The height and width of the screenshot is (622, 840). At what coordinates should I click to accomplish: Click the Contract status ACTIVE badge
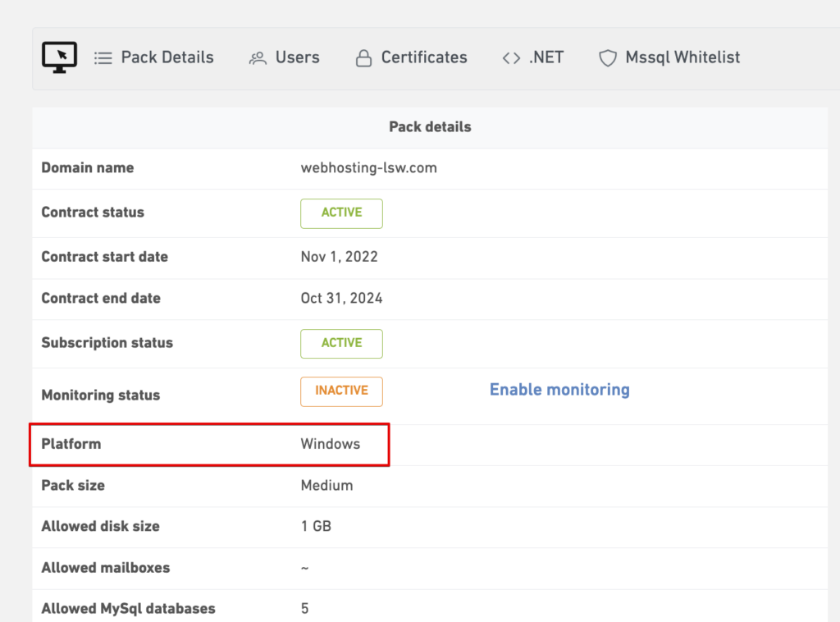[x=342, y=213]
